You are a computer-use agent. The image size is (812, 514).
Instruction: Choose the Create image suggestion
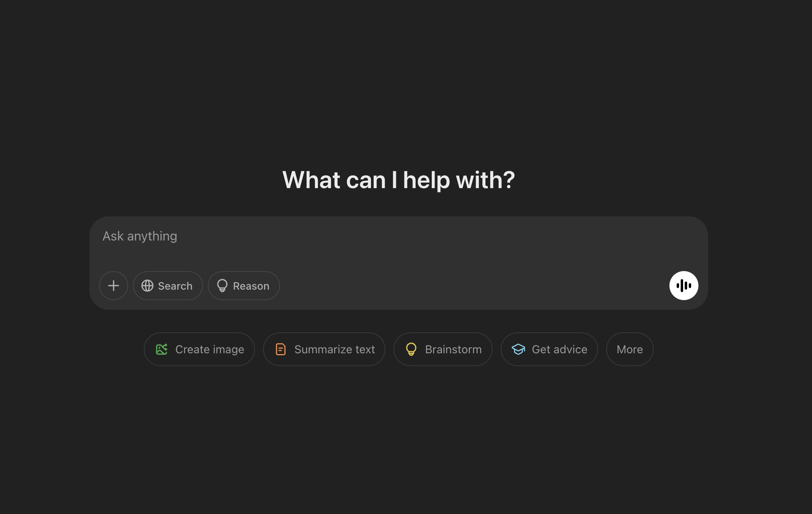(x=199, y=349)
